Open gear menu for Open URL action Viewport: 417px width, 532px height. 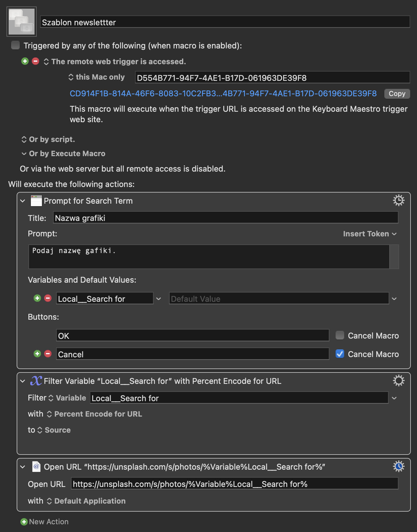pyautogui.click(x=398, y=467)
